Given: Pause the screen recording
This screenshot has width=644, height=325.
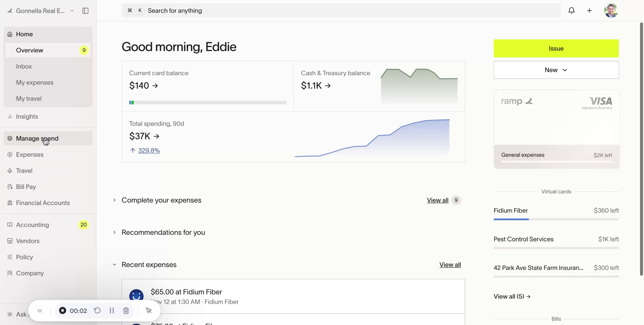Looking at the screenshot, I should coord(112,311).
